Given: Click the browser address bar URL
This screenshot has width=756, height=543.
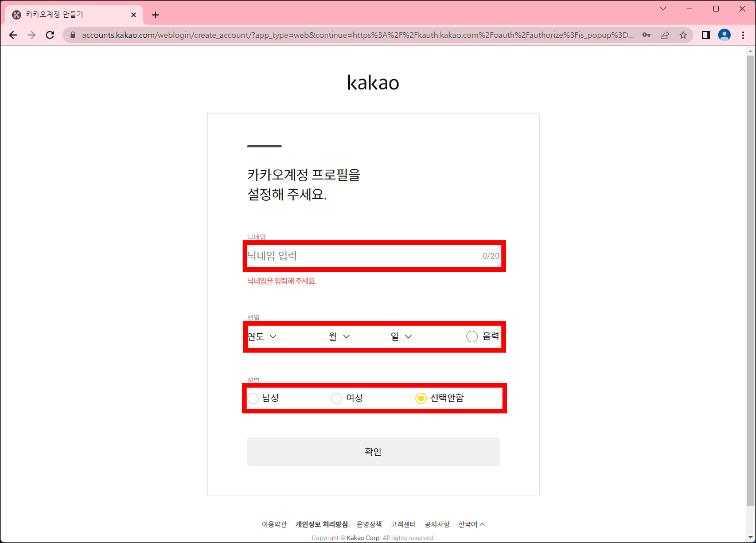Looking at the screenshot, I should tap(358, 35).
